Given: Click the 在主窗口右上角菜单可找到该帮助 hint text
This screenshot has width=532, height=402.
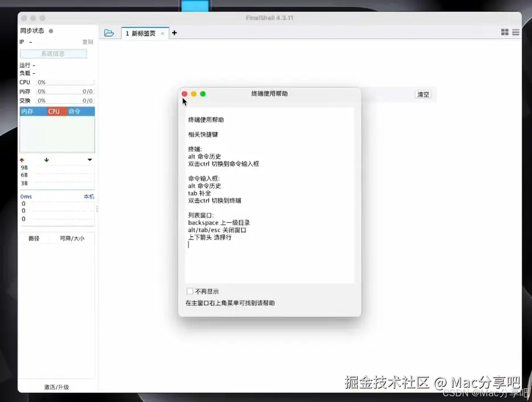Looking at the screenshot, I should [x=230, y=303].
